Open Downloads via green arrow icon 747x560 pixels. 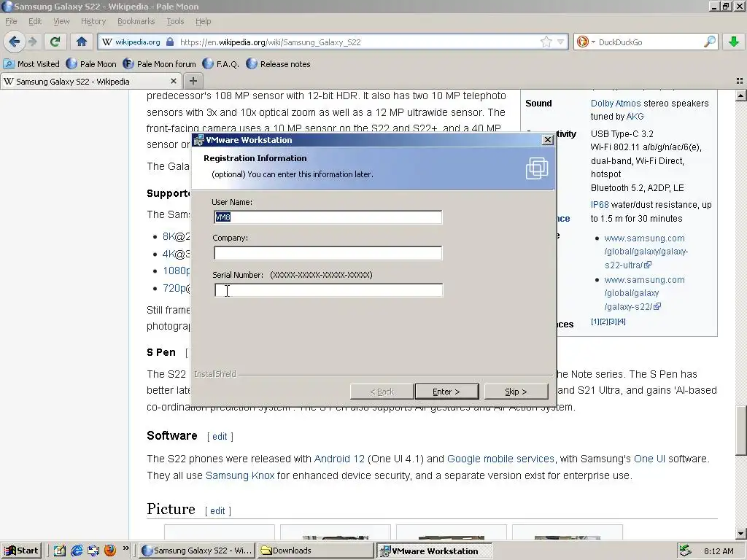(x=734, y=42)
